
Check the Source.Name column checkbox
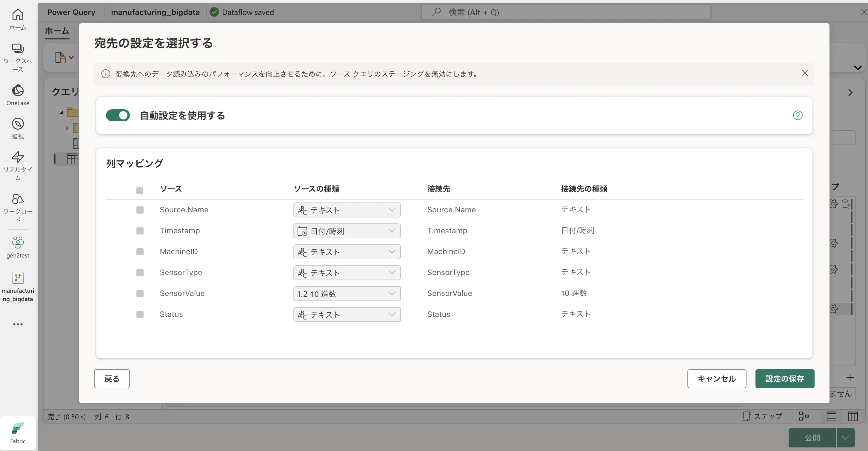click(x=140, y=210)
